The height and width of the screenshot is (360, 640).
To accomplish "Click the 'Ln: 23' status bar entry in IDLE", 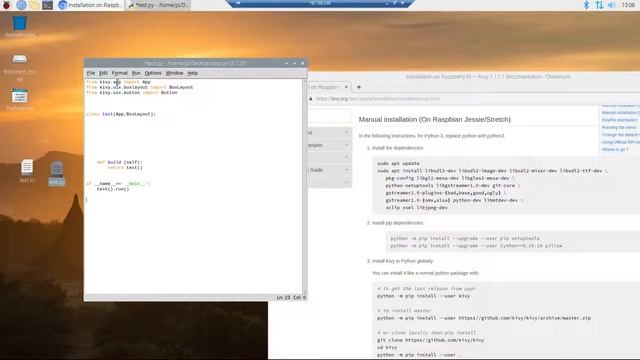I will 283,298.
